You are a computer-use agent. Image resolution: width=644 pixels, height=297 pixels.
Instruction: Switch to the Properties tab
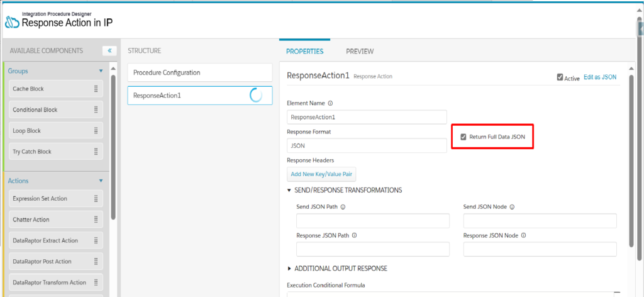click(305, 52)
